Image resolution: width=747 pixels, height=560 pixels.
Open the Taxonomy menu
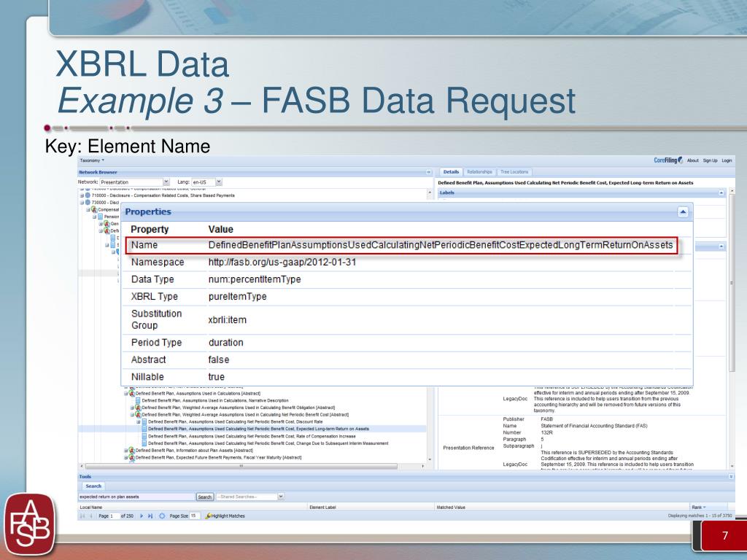92,160
